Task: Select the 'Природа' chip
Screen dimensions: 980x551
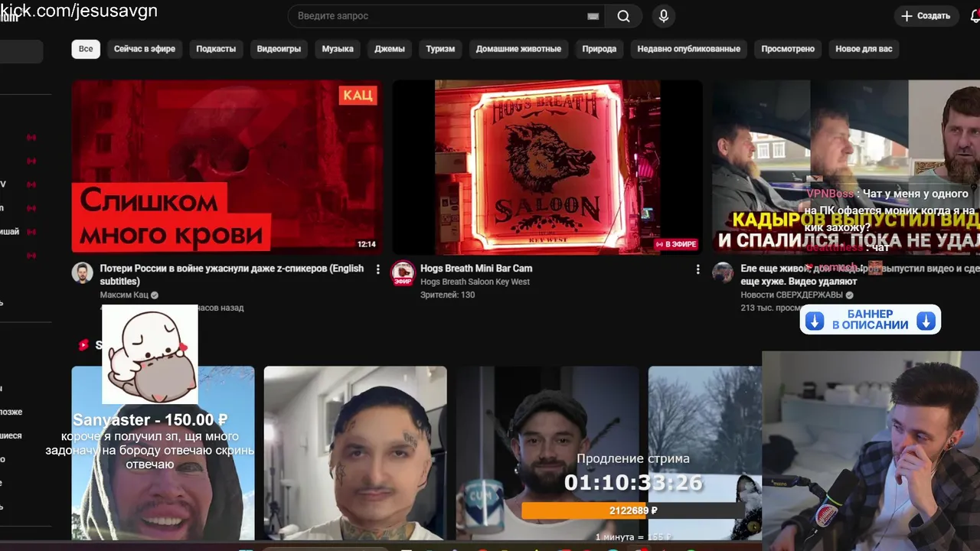Action: 599,49
